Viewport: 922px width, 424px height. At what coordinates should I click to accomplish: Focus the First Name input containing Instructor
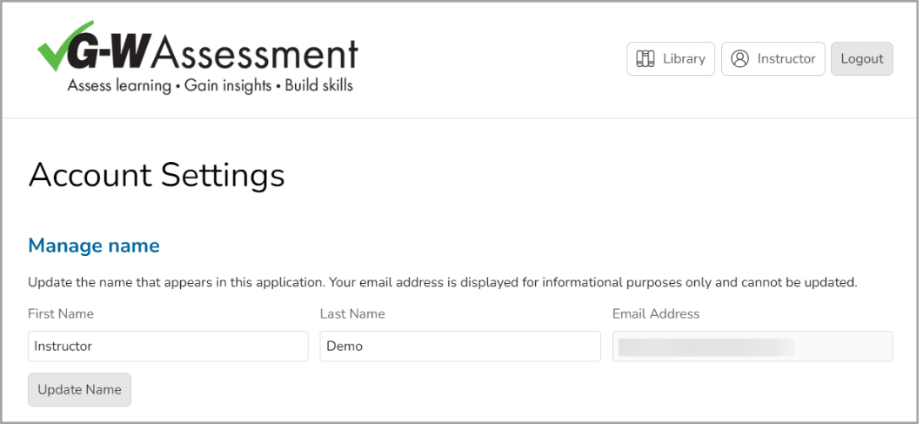(x=168, y=346)
